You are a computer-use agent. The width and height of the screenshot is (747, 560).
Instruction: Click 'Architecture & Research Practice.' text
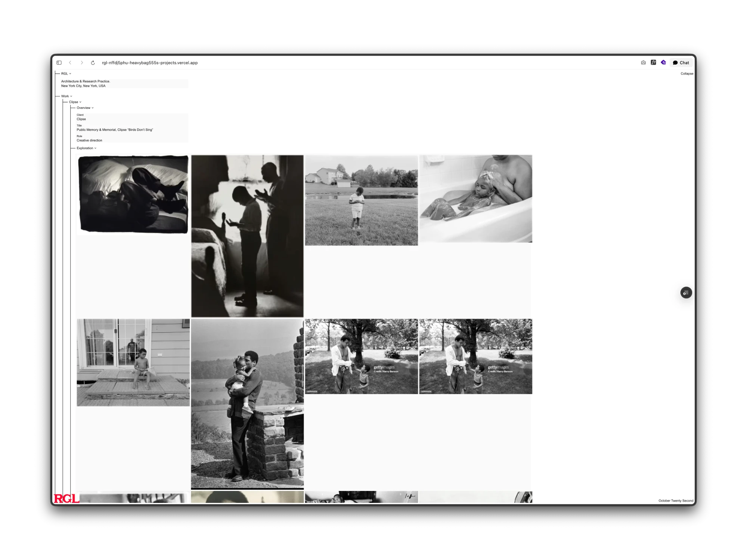pos(86,81)
